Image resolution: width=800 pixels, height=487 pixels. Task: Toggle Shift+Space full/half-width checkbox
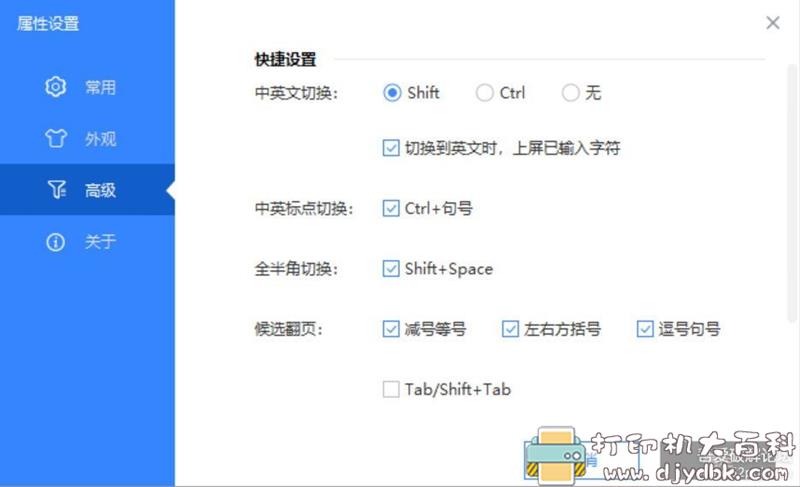[x=391, y=269]
